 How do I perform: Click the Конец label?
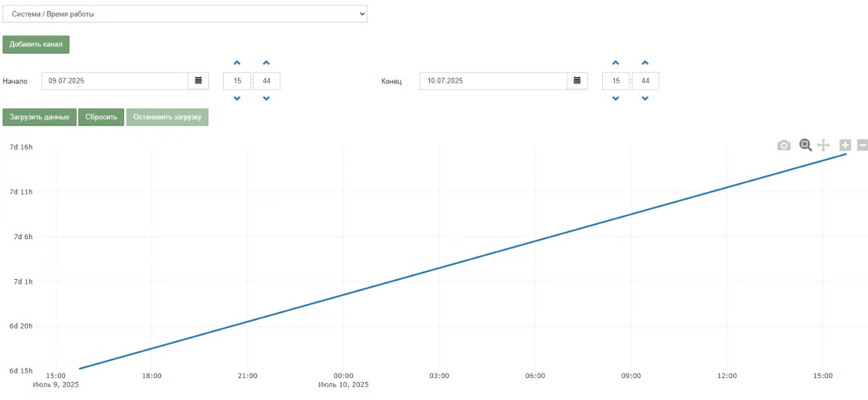(391, 82)
